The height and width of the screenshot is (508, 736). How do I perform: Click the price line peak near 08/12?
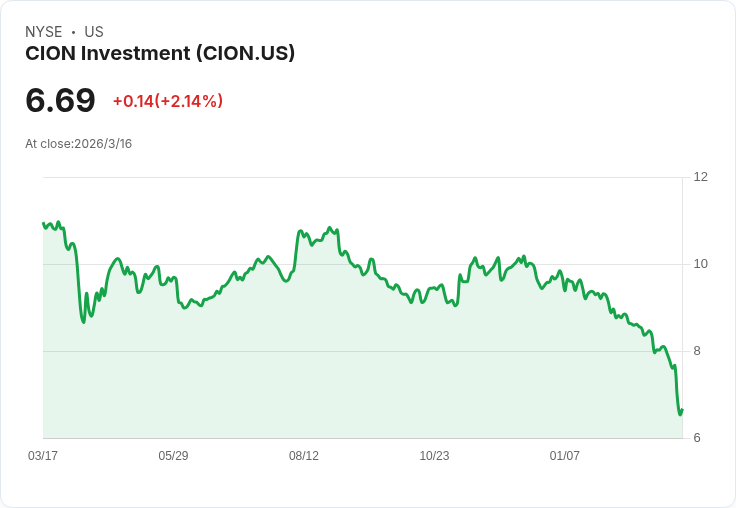point(330,228)
